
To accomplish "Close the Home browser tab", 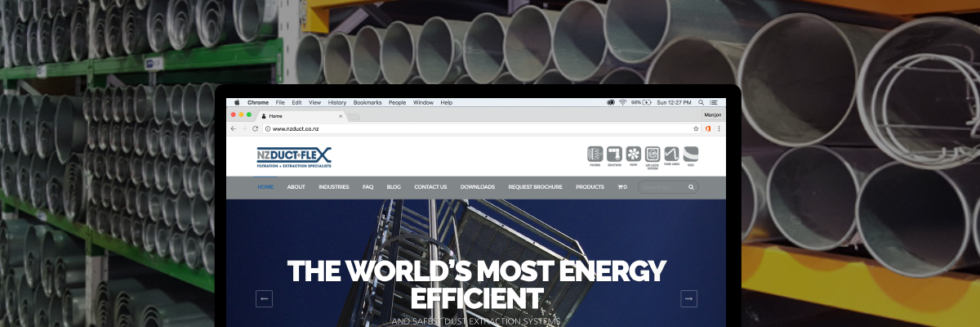I will click(341, 116).
